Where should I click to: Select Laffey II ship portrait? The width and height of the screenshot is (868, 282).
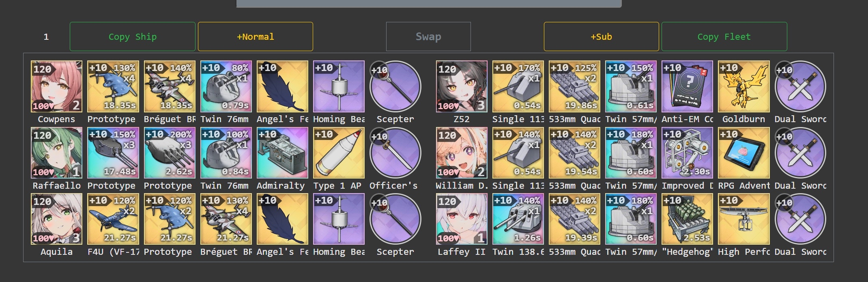point(462,219)
